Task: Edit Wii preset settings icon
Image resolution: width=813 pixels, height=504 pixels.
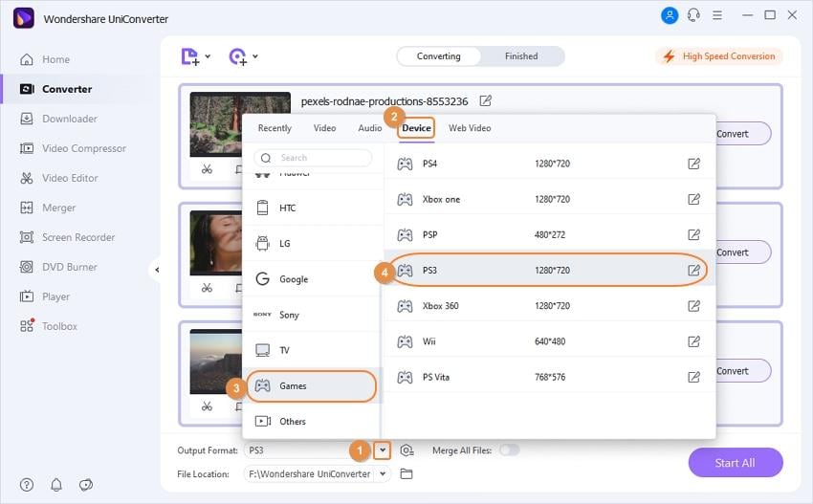Action: [x=693, y=341]
